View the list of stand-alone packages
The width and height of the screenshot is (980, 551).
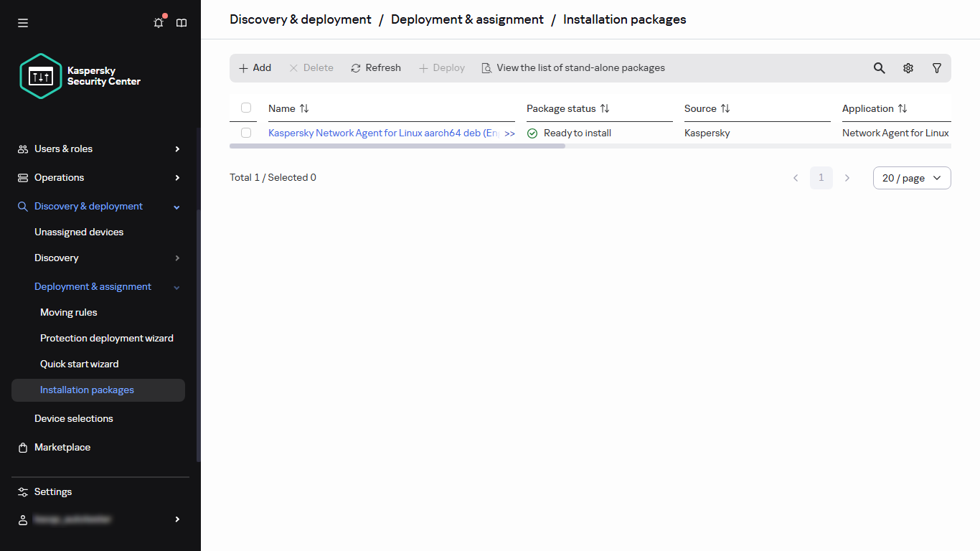[573, 67]
